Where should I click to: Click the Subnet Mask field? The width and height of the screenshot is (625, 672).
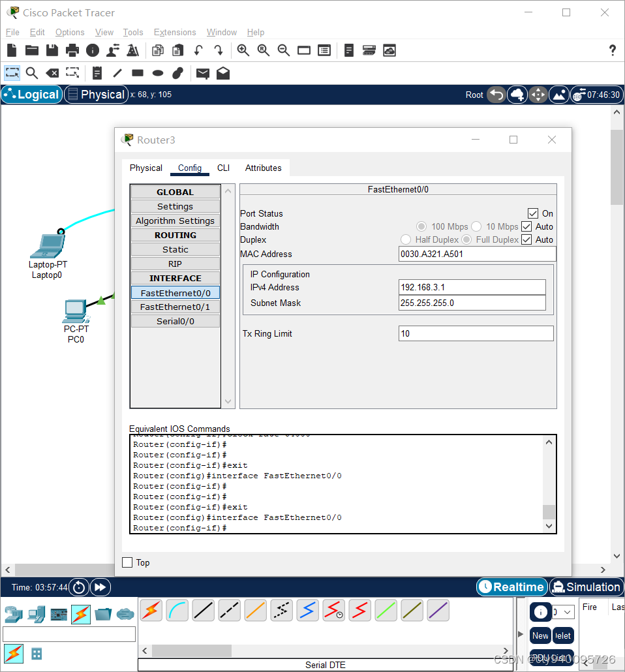(472, 303)
